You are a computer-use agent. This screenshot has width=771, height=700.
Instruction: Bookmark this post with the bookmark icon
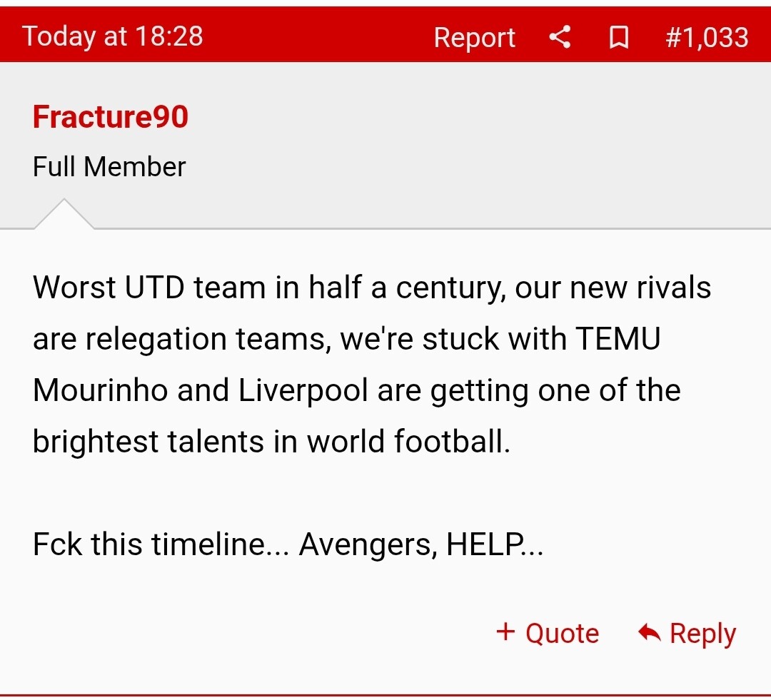[618, 37]
